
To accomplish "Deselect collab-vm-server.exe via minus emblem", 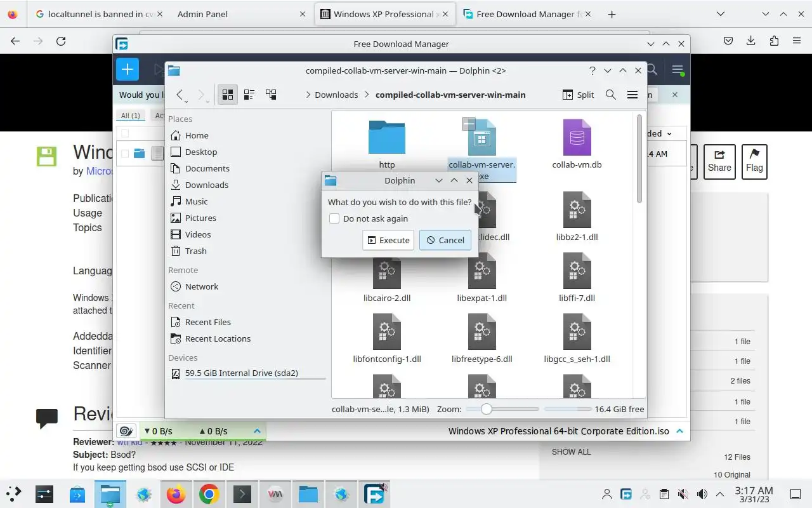I will click(468, 123).
